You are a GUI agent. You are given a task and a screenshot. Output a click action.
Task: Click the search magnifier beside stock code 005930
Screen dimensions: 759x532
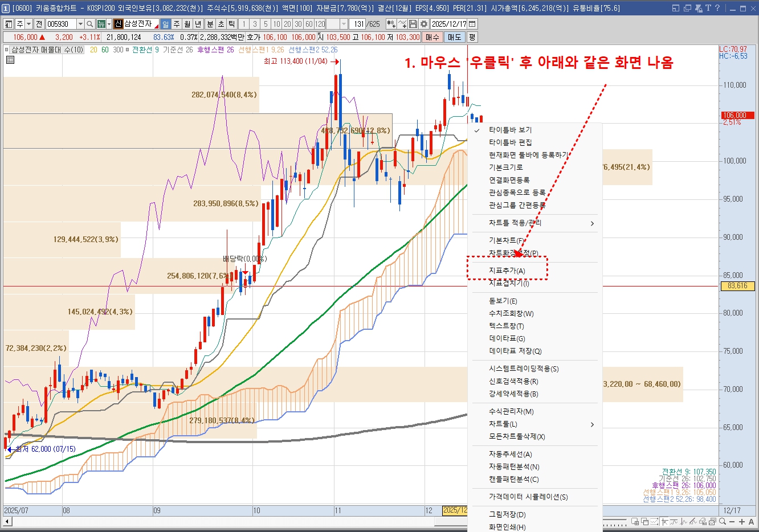[89, 24]
